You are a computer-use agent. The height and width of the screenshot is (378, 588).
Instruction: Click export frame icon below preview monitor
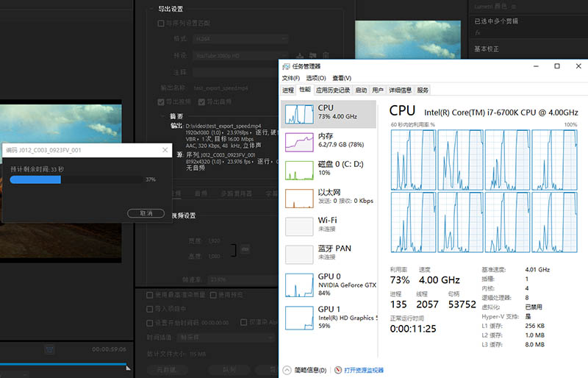tap(49, 350)
